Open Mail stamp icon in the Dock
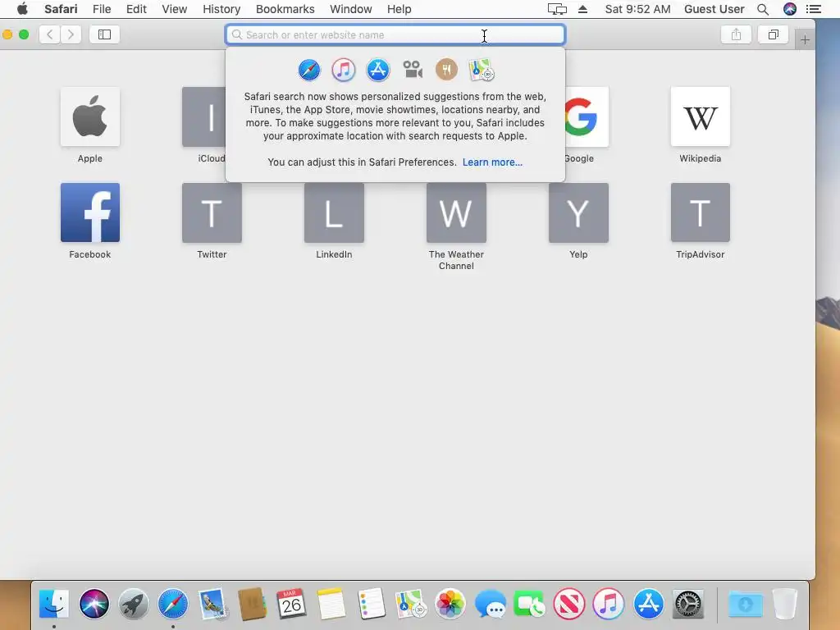 212,603
